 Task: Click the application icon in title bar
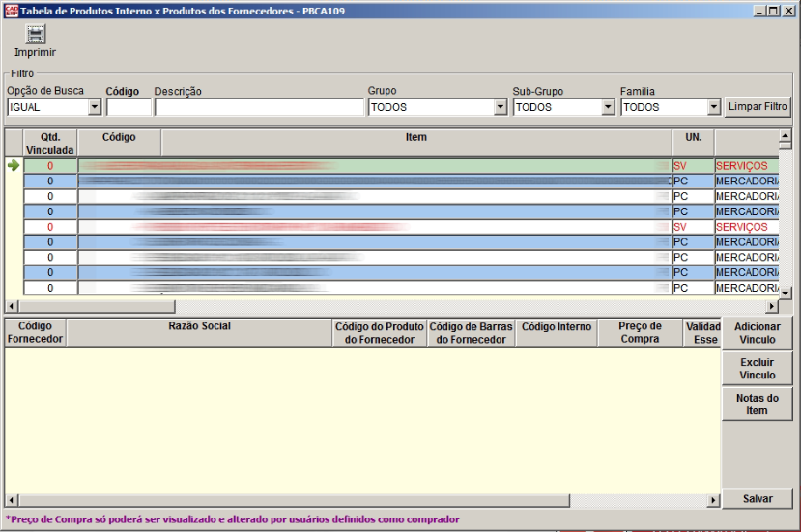[12, 11]
